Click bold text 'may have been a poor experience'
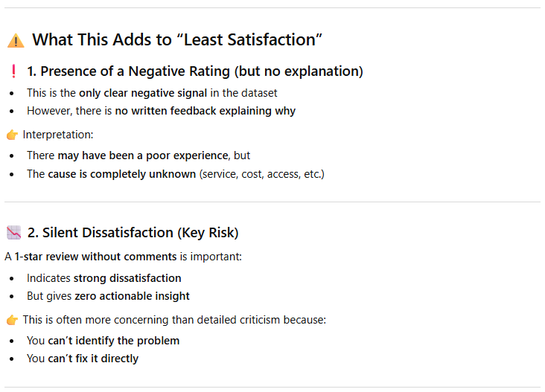 tap(143, 155)
